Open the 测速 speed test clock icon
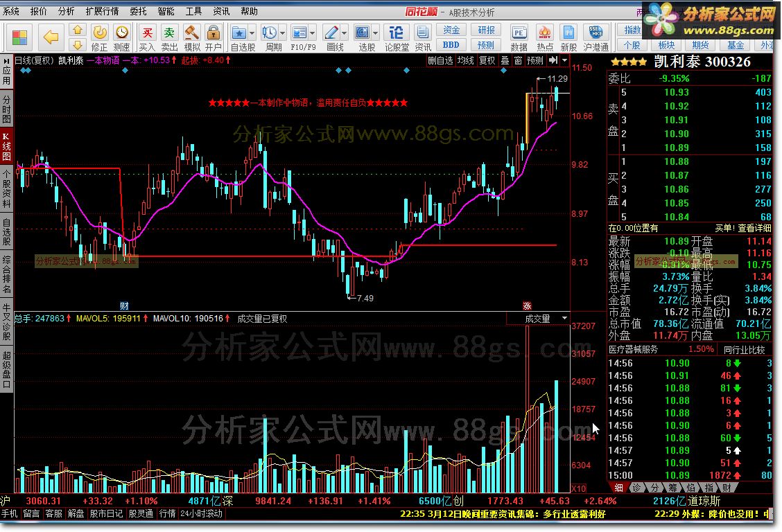Viewport: 782px width, 532px height. pyautogui.click(x=122, y=38)
